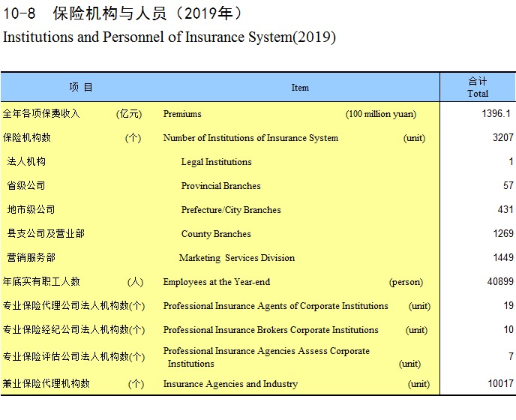Click the 'County Branches' text
516x420 pixels.
pyautogui.click(x=216, y=234)
